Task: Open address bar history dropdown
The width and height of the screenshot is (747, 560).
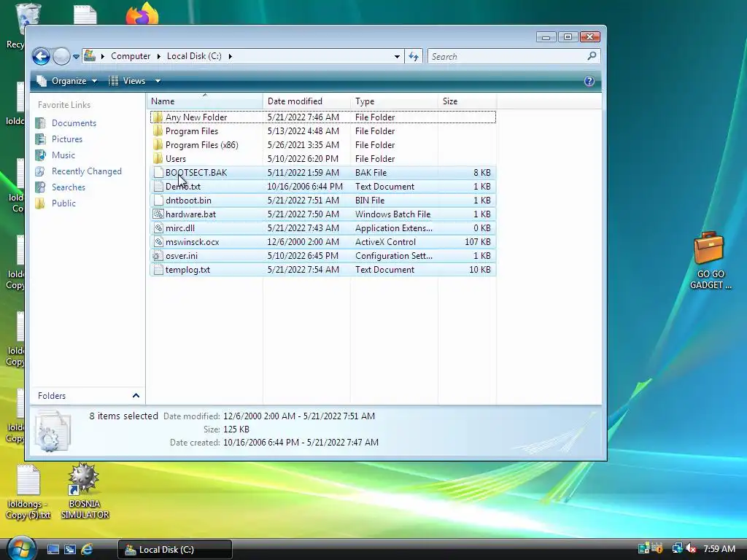Action: point(397,57)
